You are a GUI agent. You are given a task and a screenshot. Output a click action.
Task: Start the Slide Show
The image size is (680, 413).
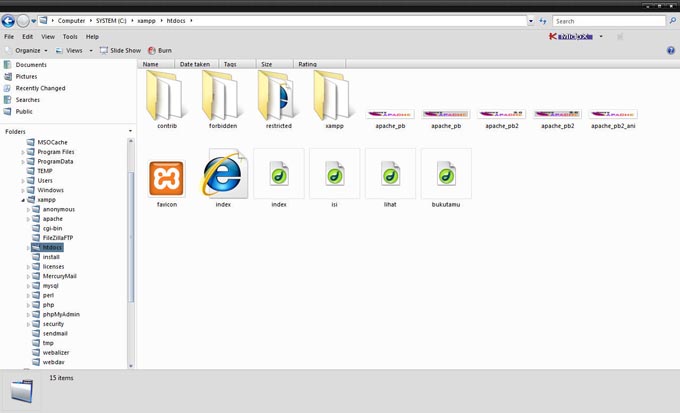click(120, 50)
